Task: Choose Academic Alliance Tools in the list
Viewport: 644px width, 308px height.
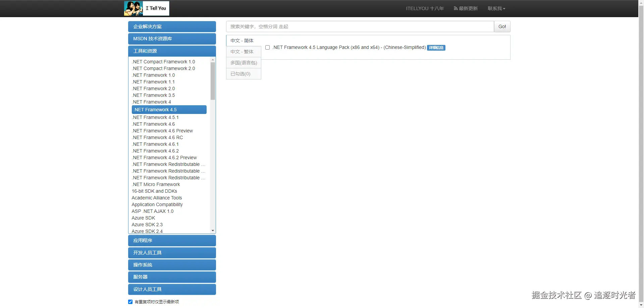Action: point(157,198)
